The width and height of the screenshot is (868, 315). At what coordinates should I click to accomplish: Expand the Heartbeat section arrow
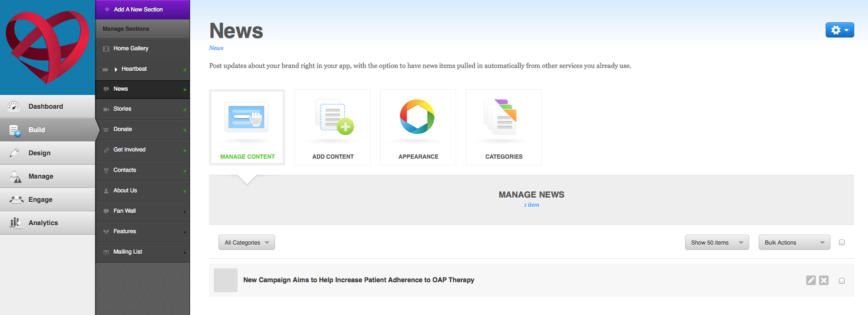coord(116,69)
